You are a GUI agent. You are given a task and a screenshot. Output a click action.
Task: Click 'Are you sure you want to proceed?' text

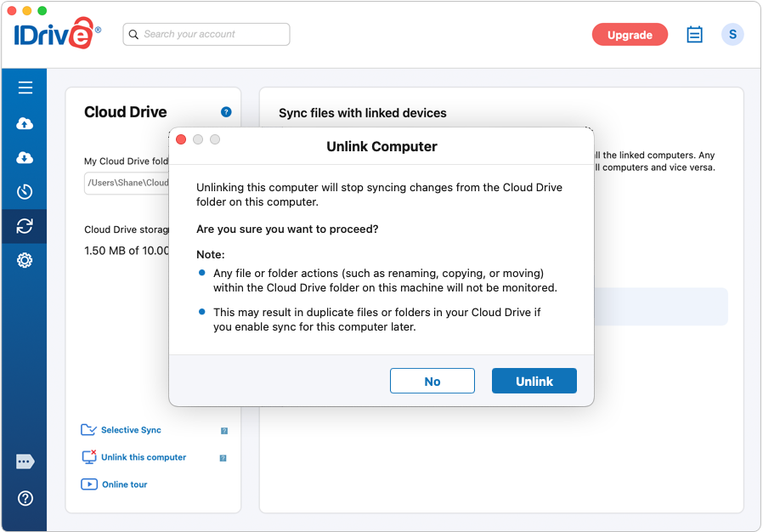[287, 229]
